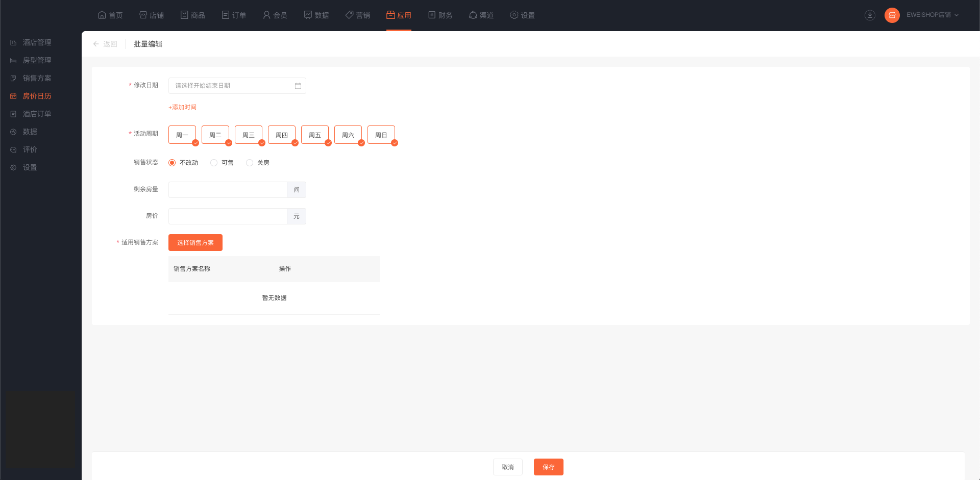Click the 商品 goods icon
This screenshot has width=980, height=480.
[x=184, y=15]
